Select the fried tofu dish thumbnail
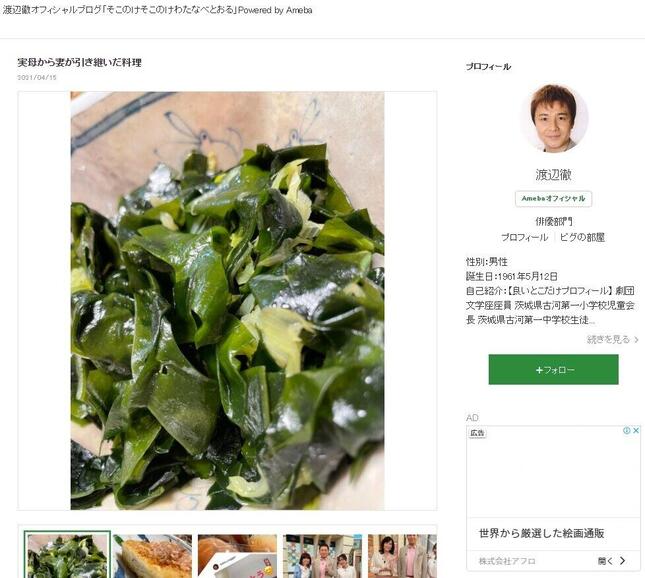Screen dimensions: 645x578 click(153, 556)
